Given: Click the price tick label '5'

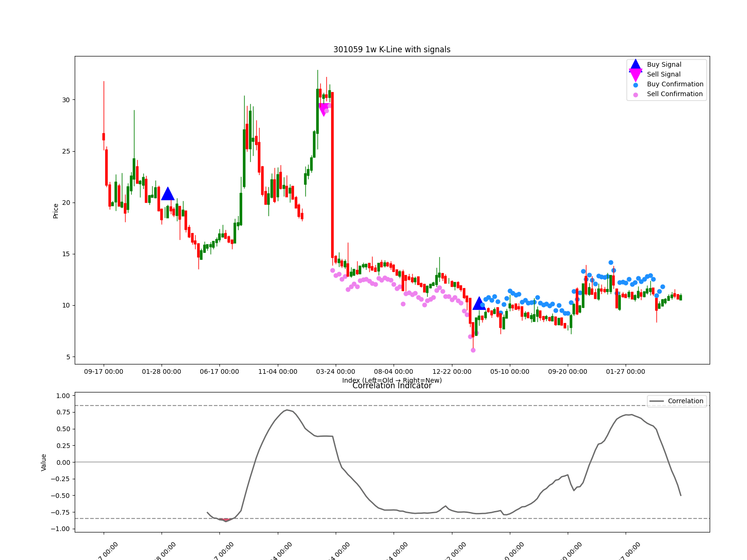Looking at the screenshot, I should (68, 357).
